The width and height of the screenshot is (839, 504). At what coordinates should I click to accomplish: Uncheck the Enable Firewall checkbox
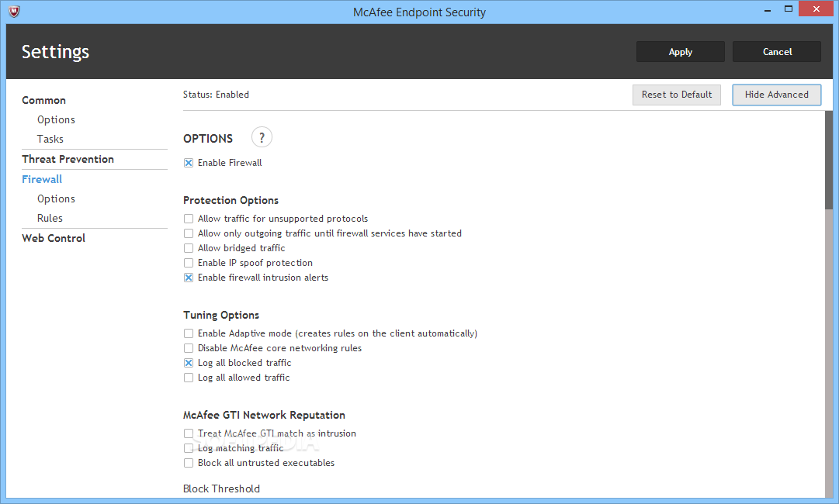coord(189,163)
